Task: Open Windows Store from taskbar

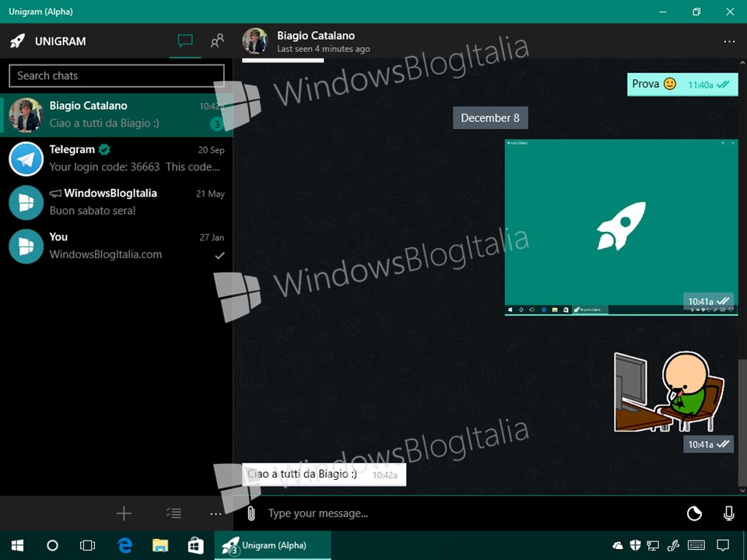Action: [195, 546]
